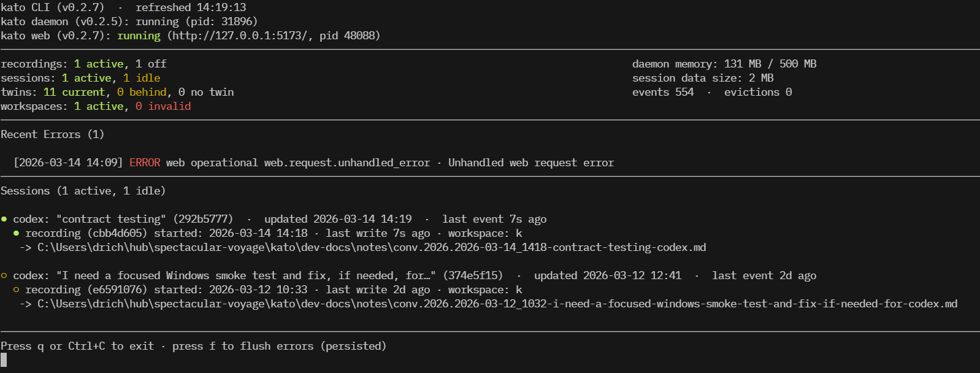Open the contract-testing-codex.md file path
Viewport: 980px width, 373px height.
[372, 247]
